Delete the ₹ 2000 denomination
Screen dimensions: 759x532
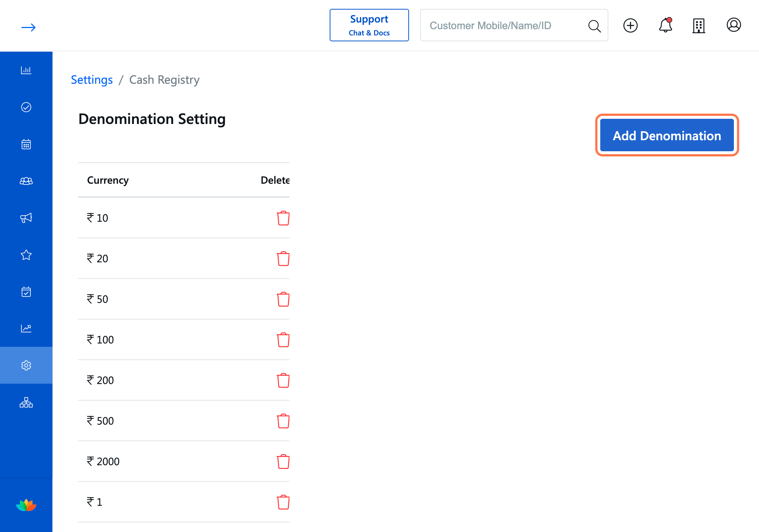click(x=283, y=462)
